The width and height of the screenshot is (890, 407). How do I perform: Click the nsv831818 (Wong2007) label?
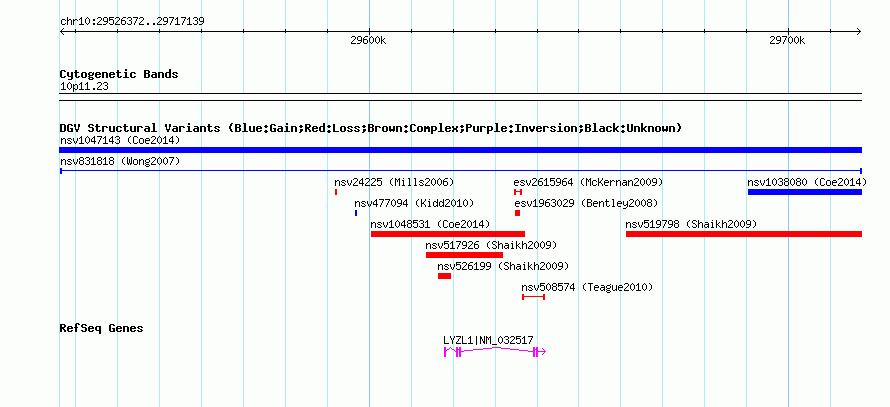[x=120, y=162]
